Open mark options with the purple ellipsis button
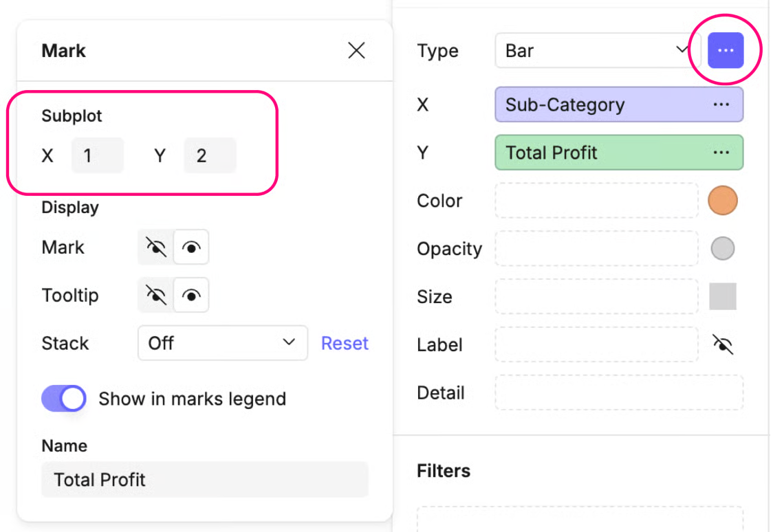Screen dimensions: 773x532 pyautogui.click(x=726, y=51)
